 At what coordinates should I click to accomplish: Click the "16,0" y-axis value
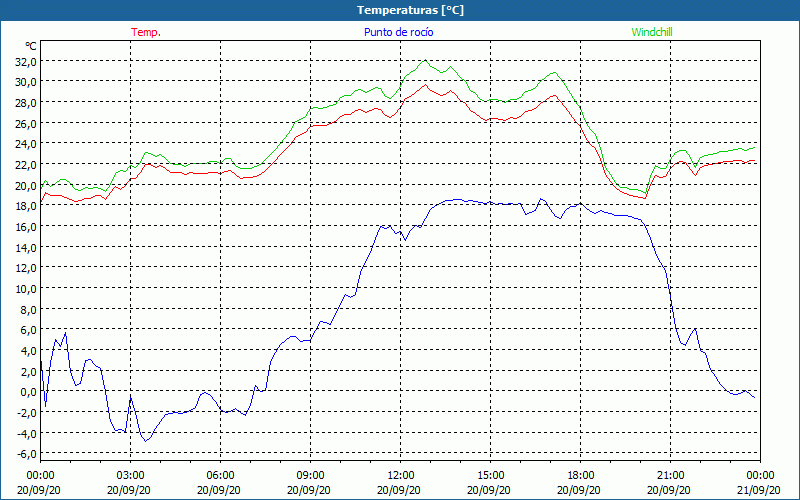(x=26, y=227)
